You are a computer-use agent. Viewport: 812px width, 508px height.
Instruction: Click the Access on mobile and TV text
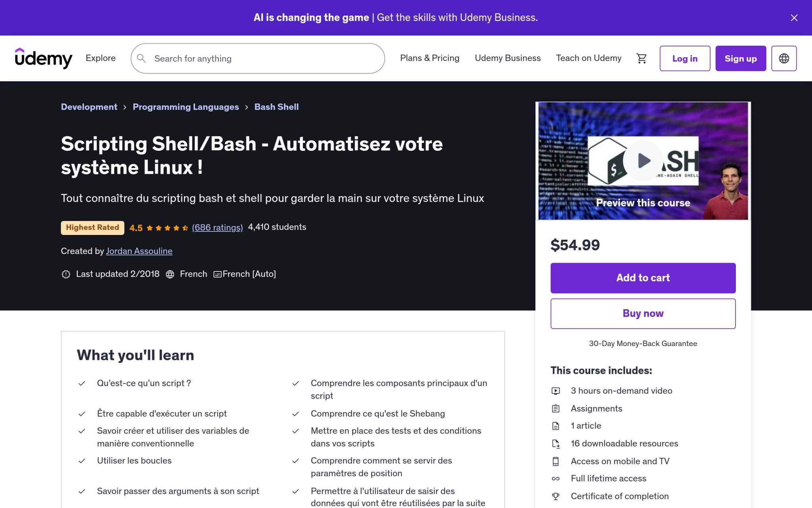[620, 461]
